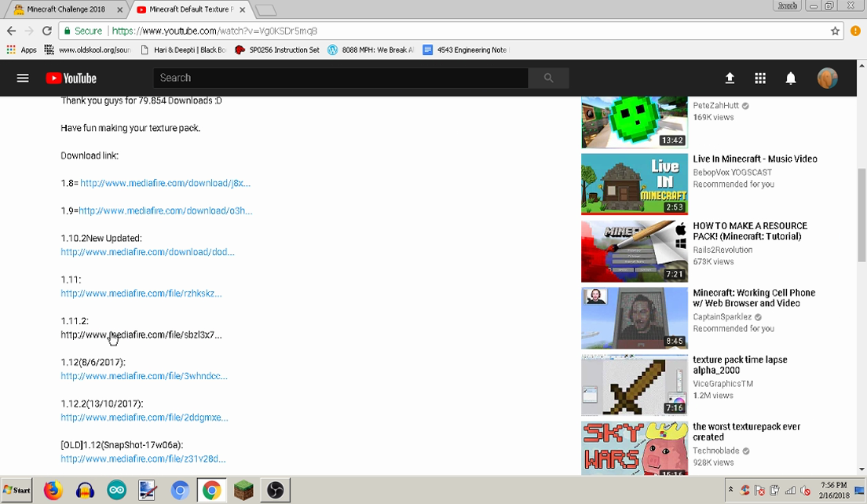Open the www.oldskool.org bookmark

point(87,49)
